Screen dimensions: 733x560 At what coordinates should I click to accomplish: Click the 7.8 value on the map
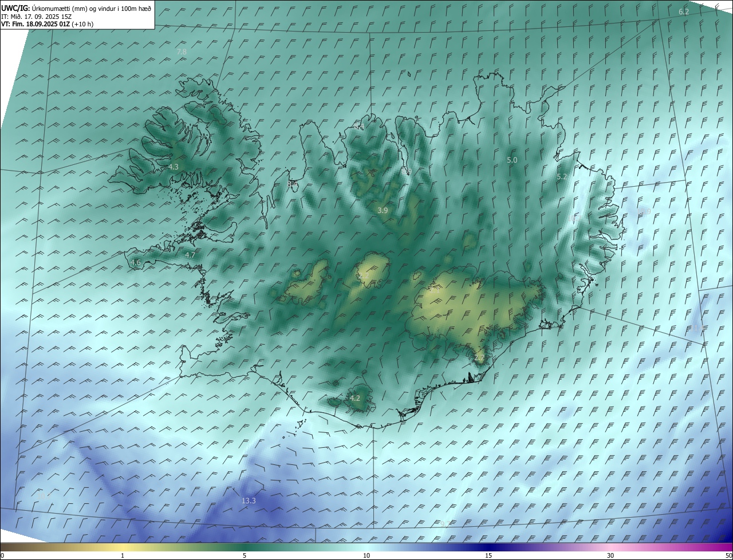pos(182,52)
